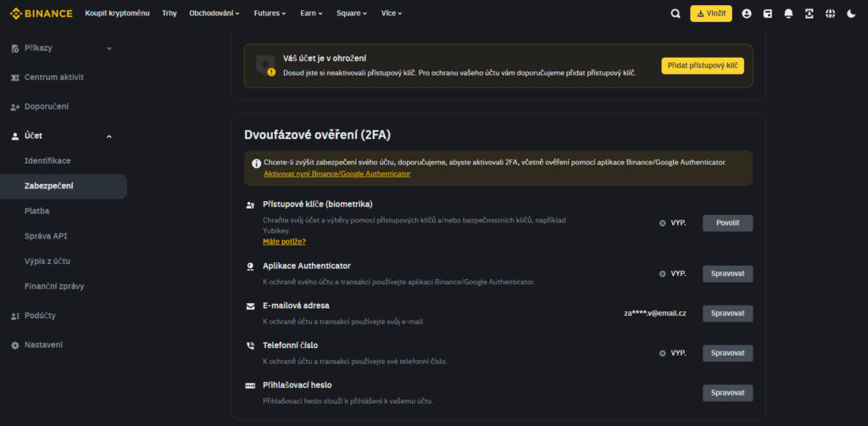Click the Binance logo

(41, 14)
